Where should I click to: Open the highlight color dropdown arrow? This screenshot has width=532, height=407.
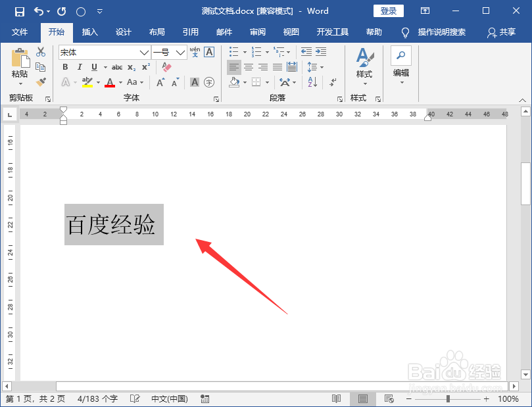(x=98, y=82)
